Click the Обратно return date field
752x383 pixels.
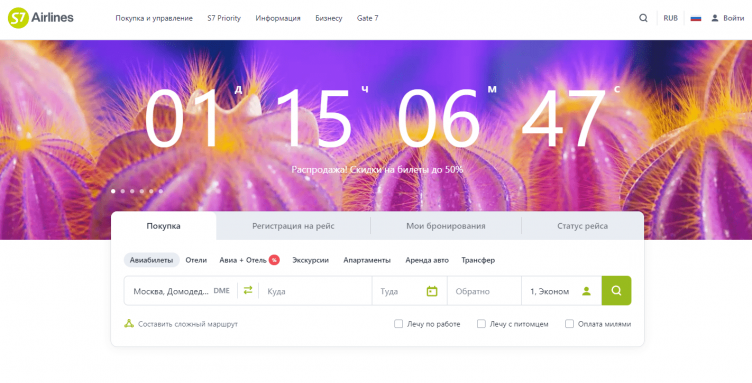[484, 291]
